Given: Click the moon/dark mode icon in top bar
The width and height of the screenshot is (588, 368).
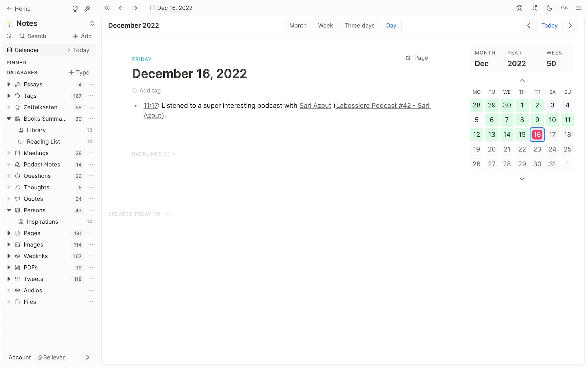Looking at the screenshot, I should [549, 8].
